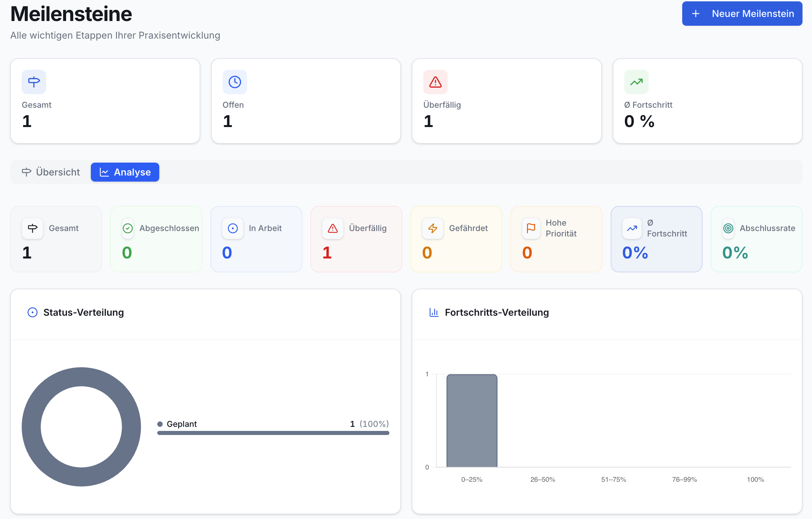Click the Offen label in the top card
Screen dimensions: 812x519
click(233, 105)
